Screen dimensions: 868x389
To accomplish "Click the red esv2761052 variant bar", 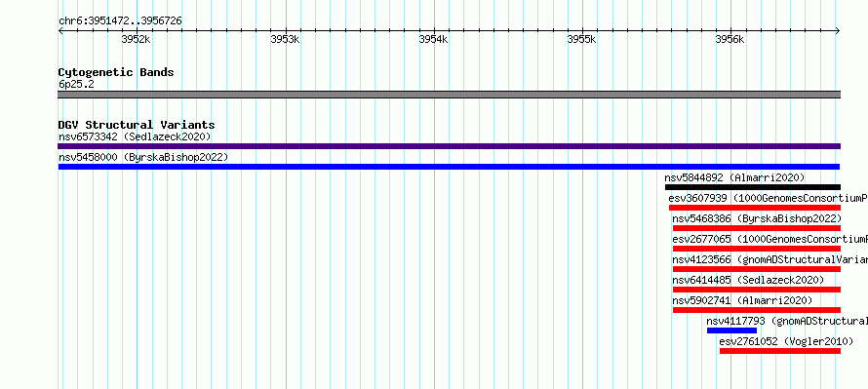I will tap(780, 351).
